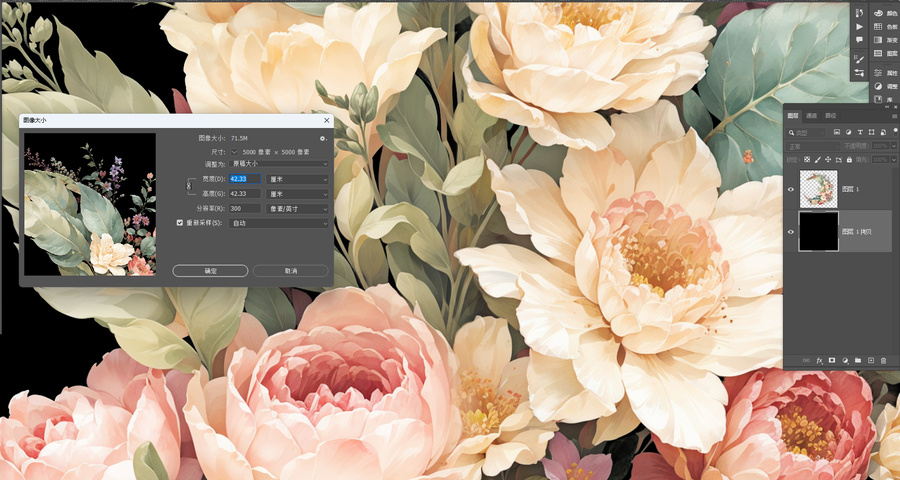Open resample method 自动 dropdown

pos(278,223)
